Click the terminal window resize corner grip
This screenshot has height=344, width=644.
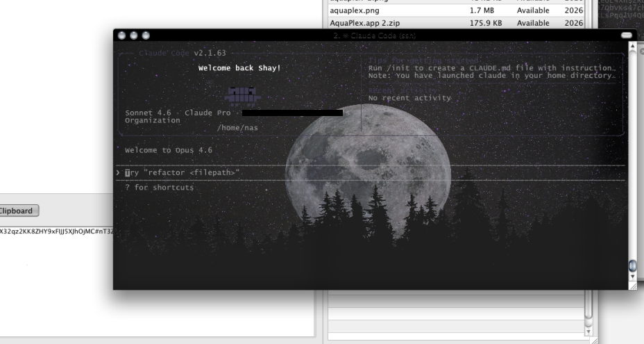633,286
